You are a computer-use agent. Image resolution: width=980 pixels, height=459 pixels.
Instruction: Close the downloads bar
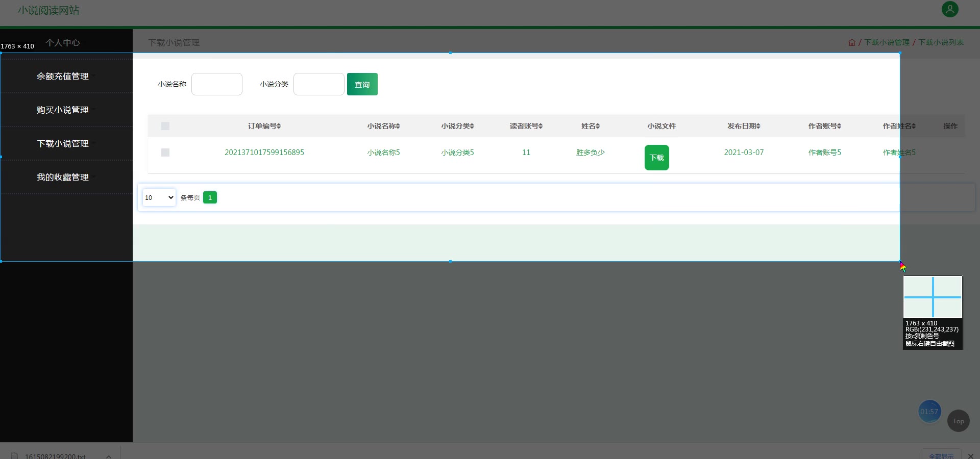971,456
